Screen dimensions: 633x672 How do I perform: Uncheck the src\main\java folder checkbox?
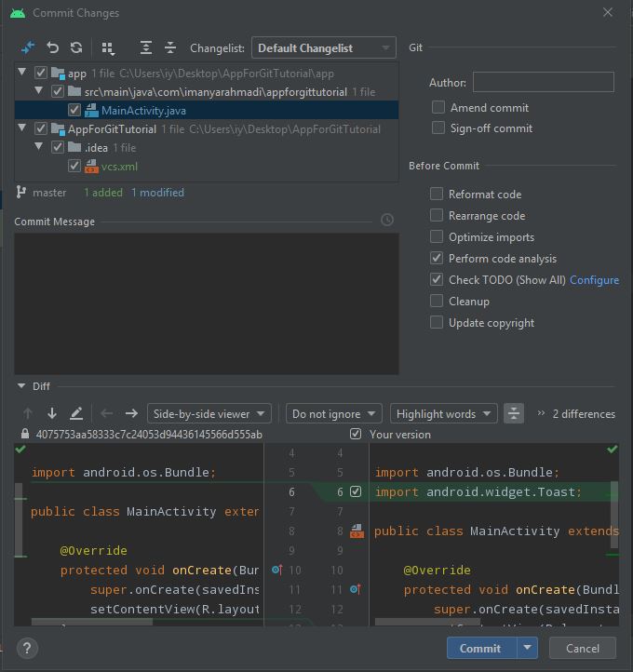(58, 91)
